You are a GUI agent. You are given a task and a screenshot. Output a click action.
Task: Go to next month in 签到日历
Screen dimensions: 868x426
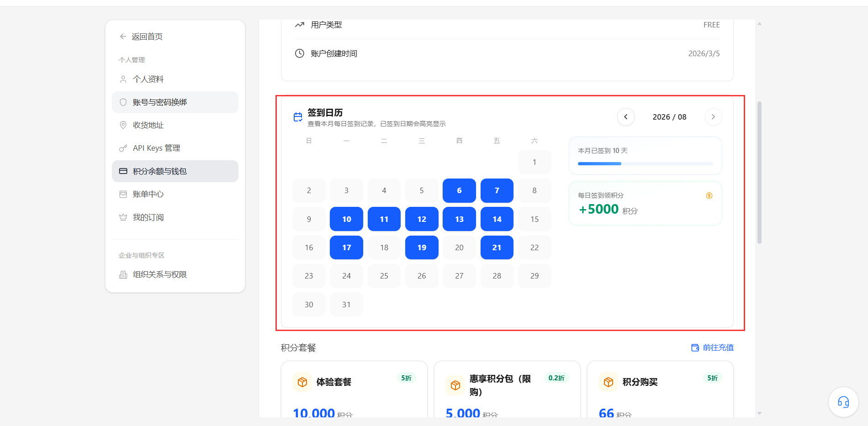[x=714, y=117]
